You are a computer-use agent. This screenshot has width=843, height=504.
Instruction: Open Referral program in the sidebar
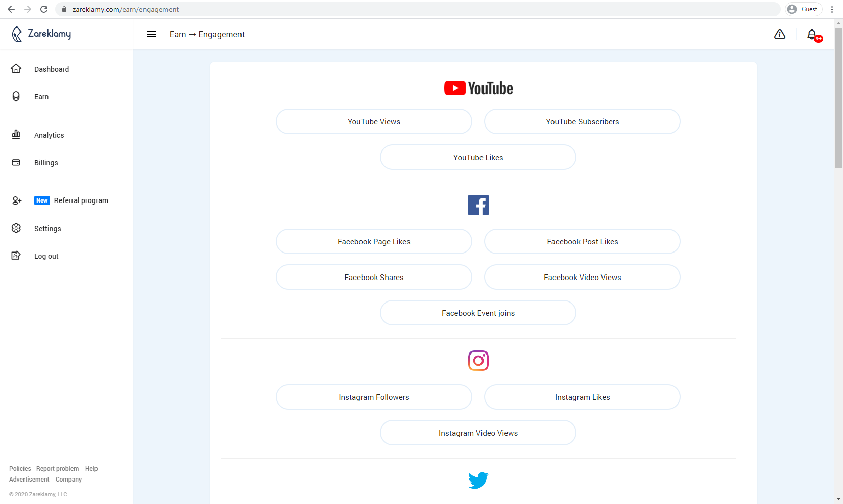pos(81,200)
